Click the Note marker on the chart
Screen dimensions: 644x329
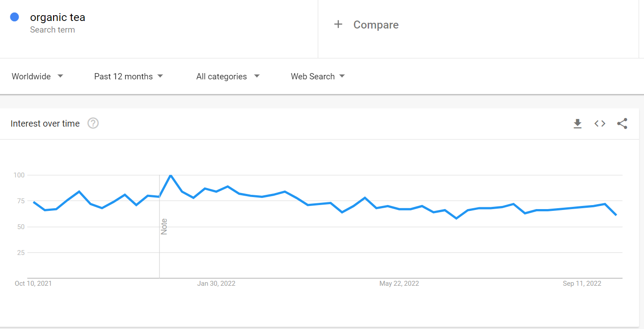click(164, 226)
